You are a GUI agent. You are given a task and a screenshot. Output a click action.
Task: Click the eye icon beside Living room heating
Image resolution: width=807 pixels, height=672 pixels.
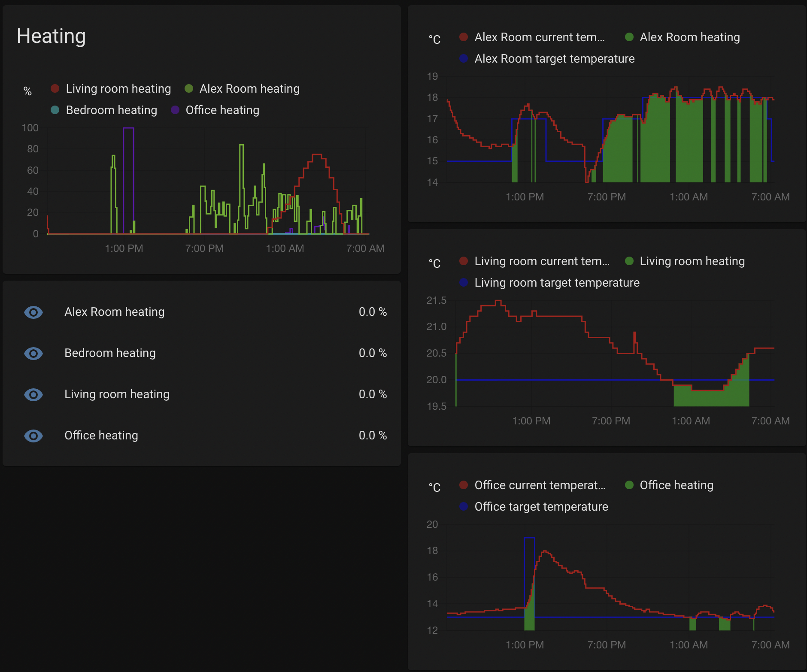pos(33,395)
